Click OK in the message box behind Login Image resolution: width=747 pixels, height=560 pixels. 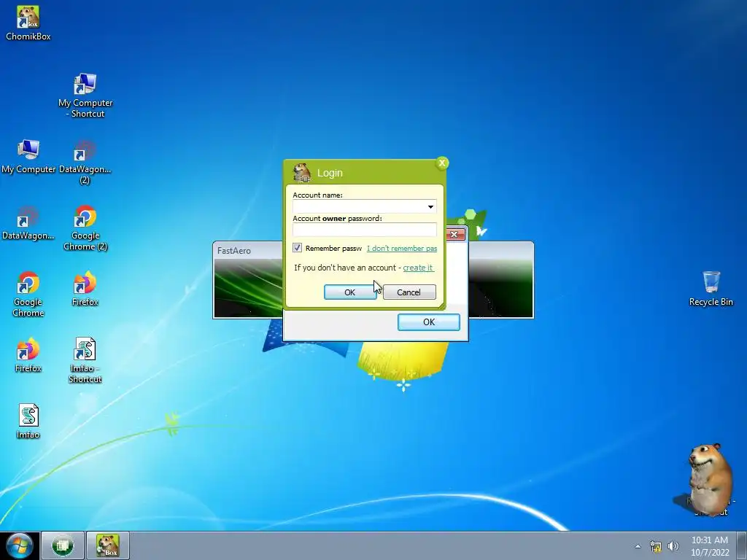[429, 322]
